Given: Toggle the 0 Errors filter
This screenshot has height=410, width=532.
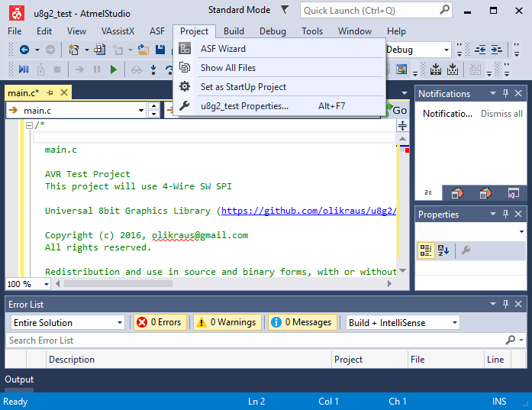Looking at the screenshot, I should click(x=159, y=322).
